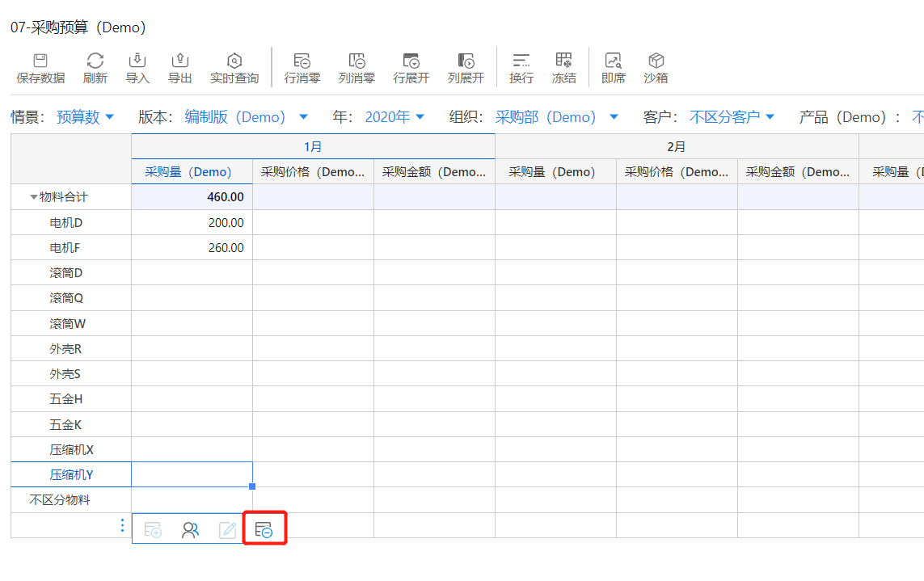Toggle 冻结 freeze panes
924x581 pixels.
(563, 61)
